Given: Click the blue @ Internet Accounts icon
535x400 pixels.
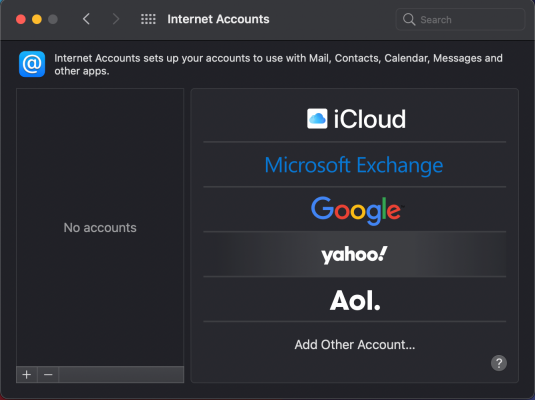Looking at the screenshot, I should 32,64.
